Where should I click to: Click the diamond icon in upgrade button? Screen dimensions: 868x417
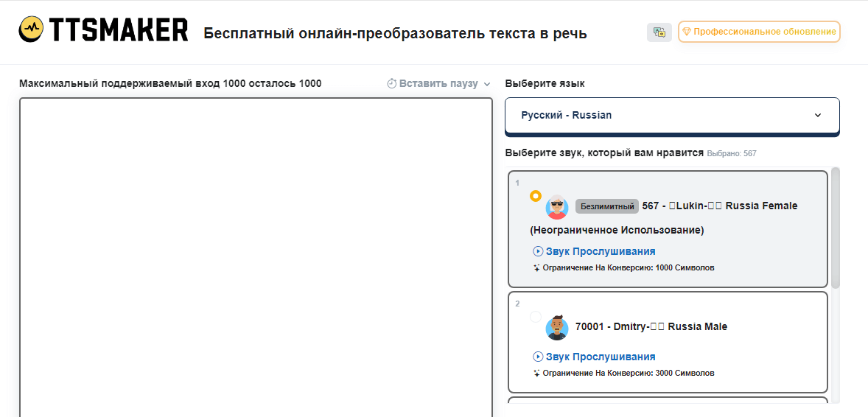point(687,32)
